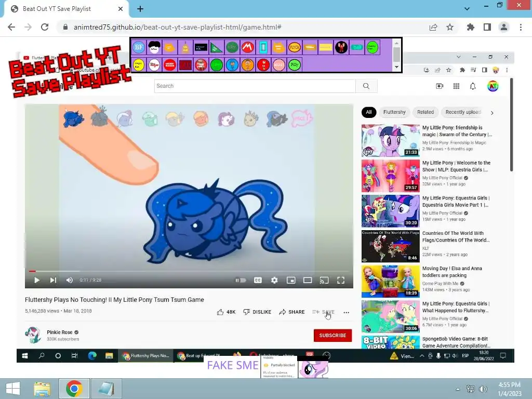Switch to Beat Out YT Save Playlist tab
The image size is (532, 399).
[66, 9]
